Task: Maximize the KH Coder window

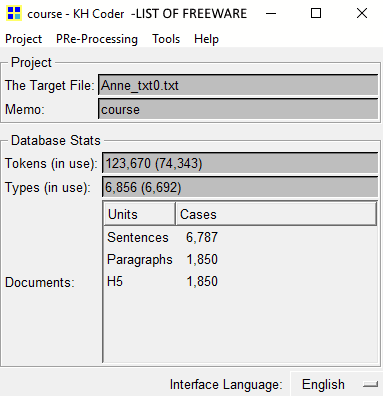Action: pos(316,14)
